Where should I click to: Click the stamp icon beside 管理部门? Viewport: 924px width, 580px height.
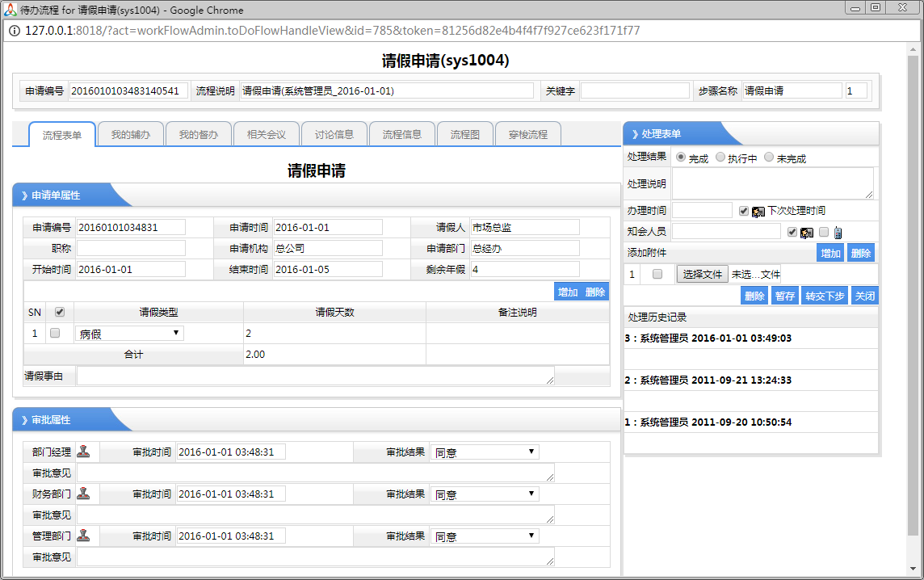(83, 536)
